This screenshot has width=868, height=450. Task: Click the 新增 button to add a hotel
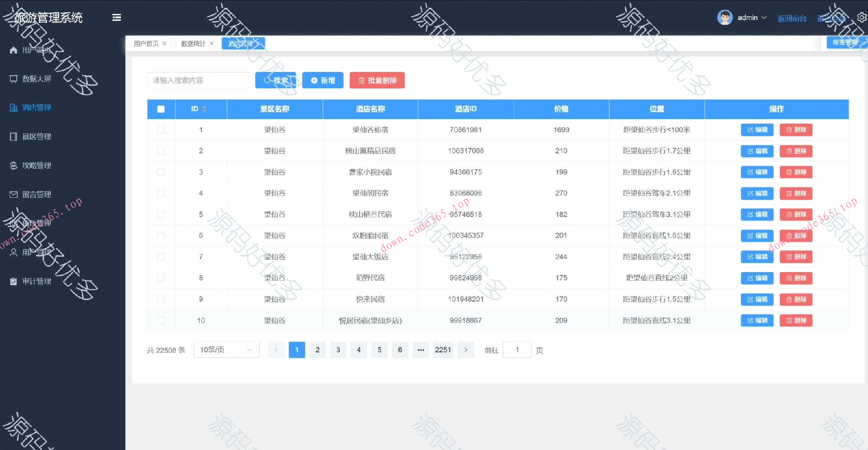(x=323, y=80)
